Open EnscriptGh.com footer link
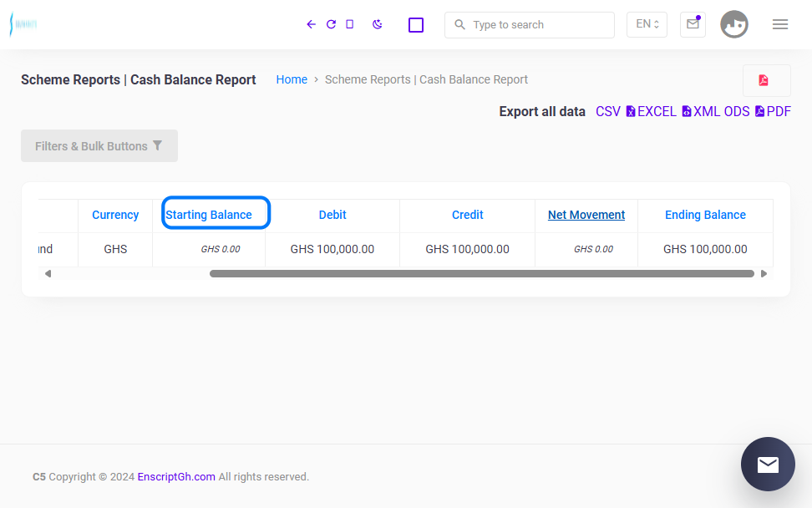The width and height of the screenshot is (812, 508). pyautogui.click(x=176, y=477)
